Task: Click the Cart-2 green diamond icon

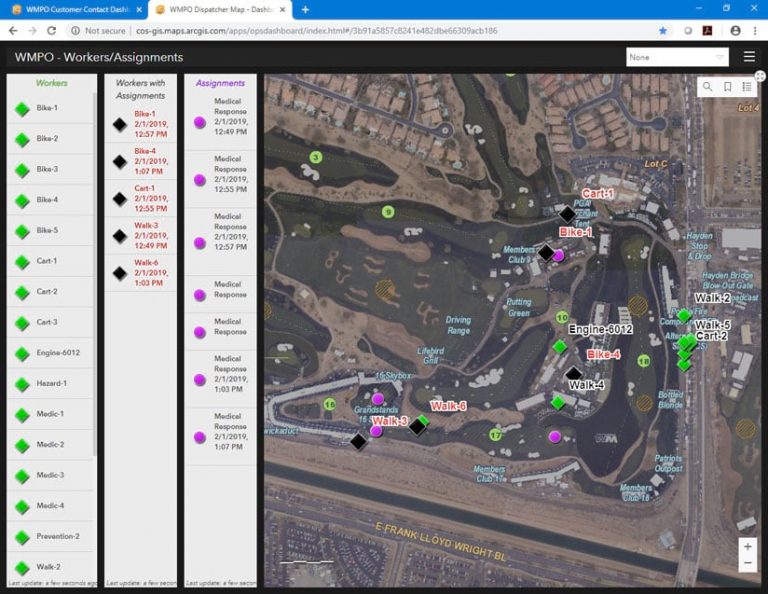Action: 22,292
